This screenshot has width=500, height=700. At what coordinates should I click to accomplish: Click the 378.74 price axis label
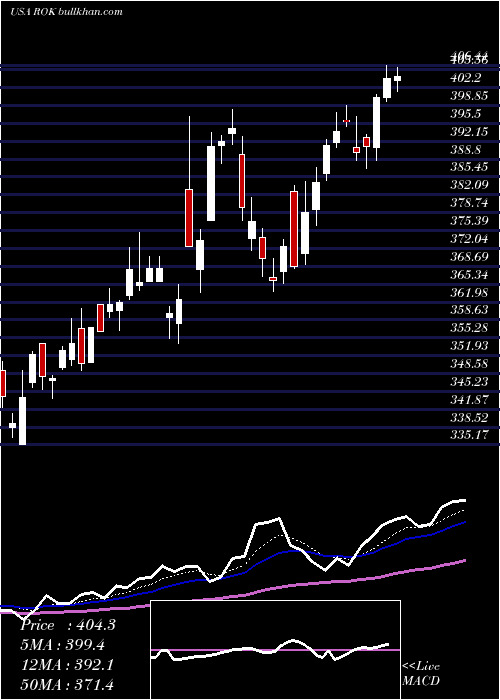click(469, 203)
